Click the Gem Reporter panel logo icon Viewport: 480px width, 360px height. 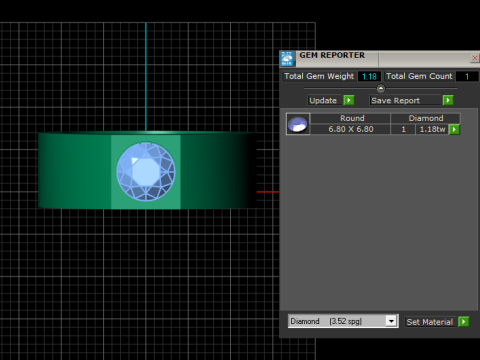(287, 59)
